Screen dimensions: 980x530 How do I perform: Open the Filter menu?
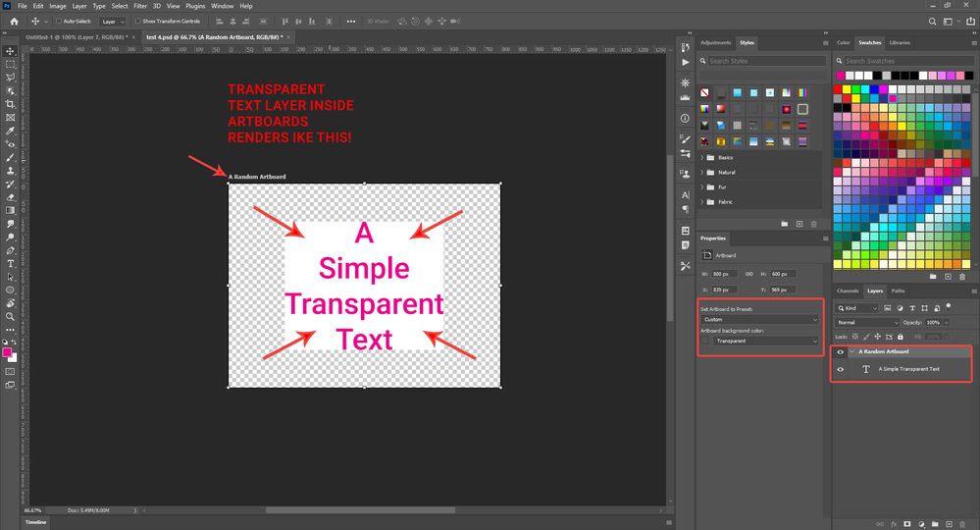point(140,6)
